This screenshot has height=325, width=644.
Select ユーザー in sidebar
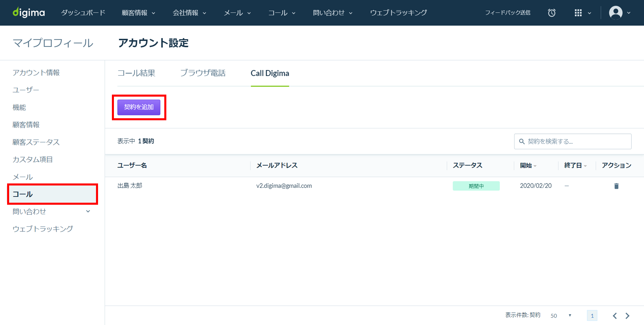26,90
